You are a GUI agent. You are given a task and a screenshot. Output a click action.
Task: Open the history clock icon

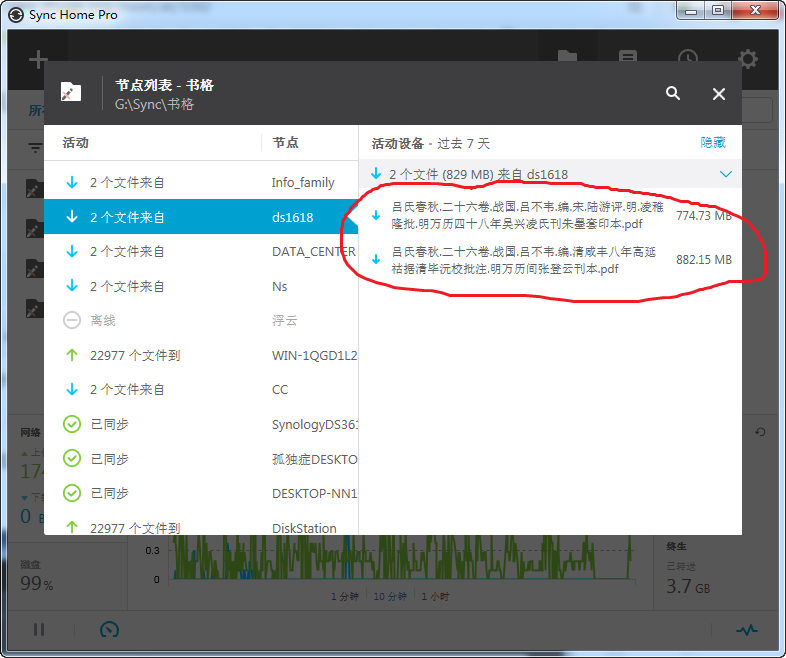(x=688, y=59)
